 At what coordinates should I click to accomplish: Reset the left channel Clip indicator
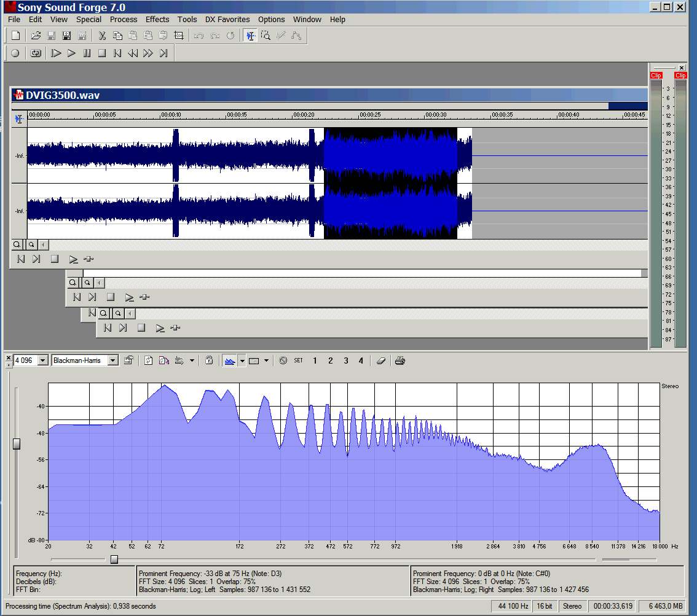pos(656,76)
